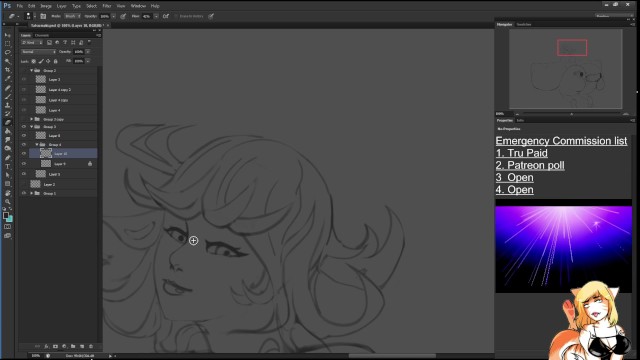Hide Layer 6 visibility eye
The width and height of the screenshot is (640, 360).
coord(24,136)
